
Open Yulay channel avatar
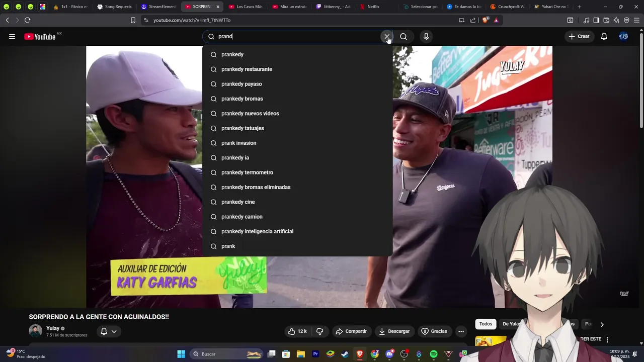[36, 331]
